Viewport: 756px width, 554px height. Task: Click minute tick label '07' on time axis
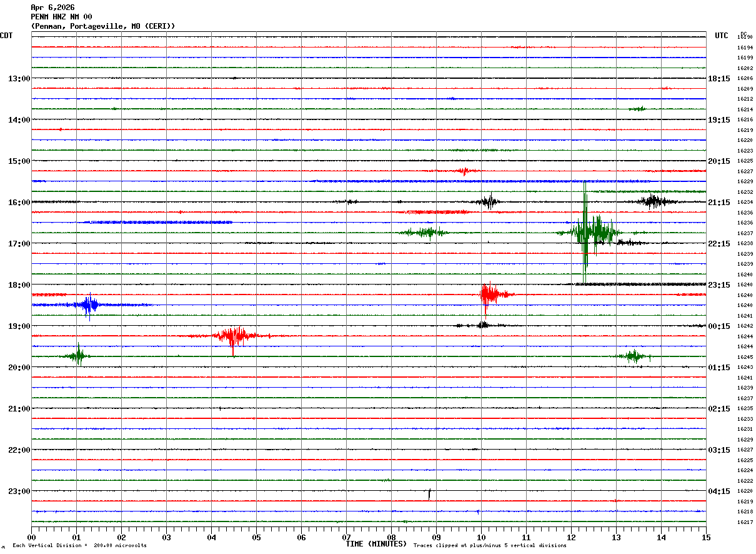tap(346, 537)
